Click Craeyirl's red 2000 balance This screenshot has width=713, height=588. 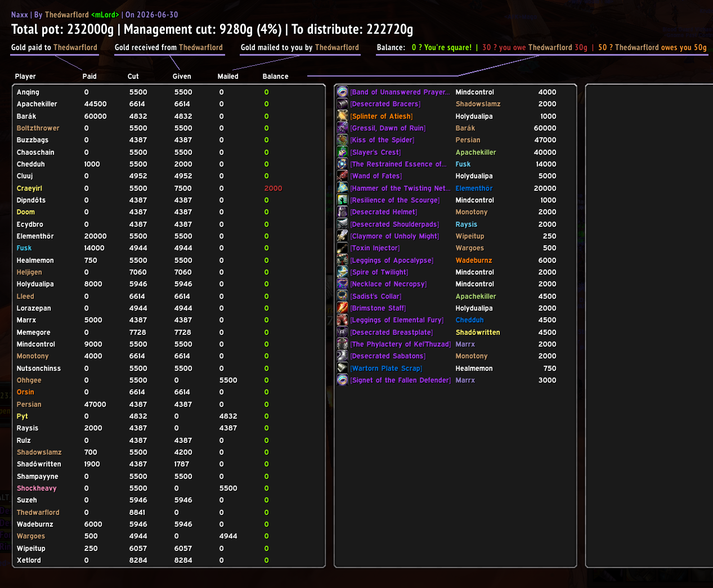click(273, 188)
